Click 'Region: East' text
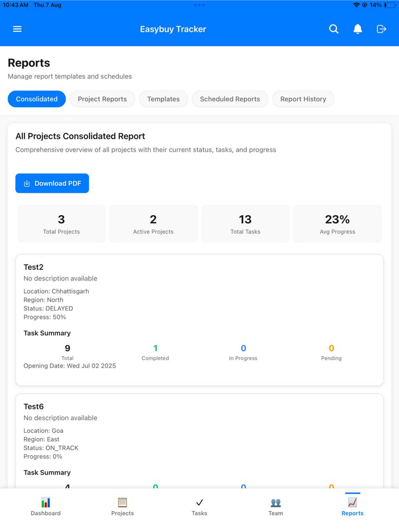The width and height of the screenshot is (399, 532). (41, 439)
